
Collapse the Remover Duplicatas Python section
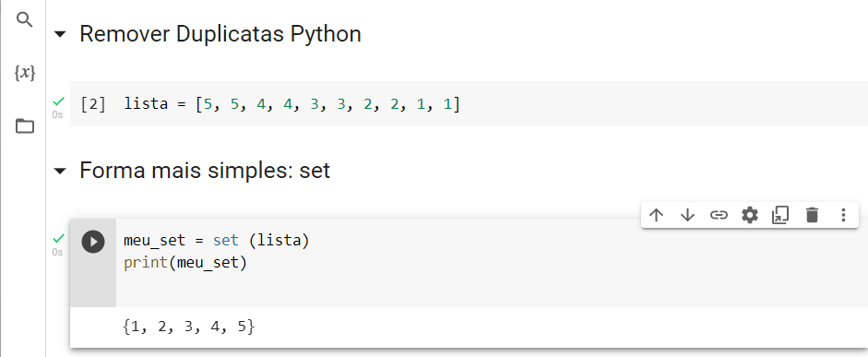(x=59, y=34)
